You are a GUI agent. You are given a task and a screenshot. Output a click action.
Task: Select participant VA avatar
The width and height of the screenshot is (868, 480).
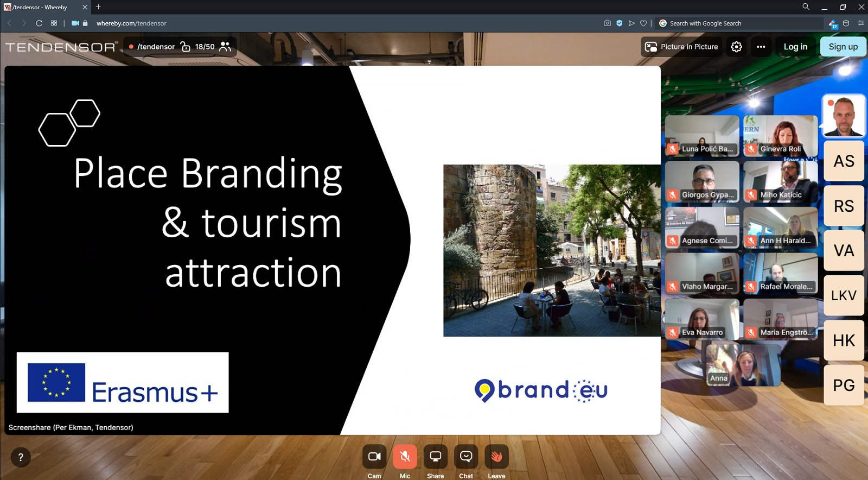(x=844, y=251)
